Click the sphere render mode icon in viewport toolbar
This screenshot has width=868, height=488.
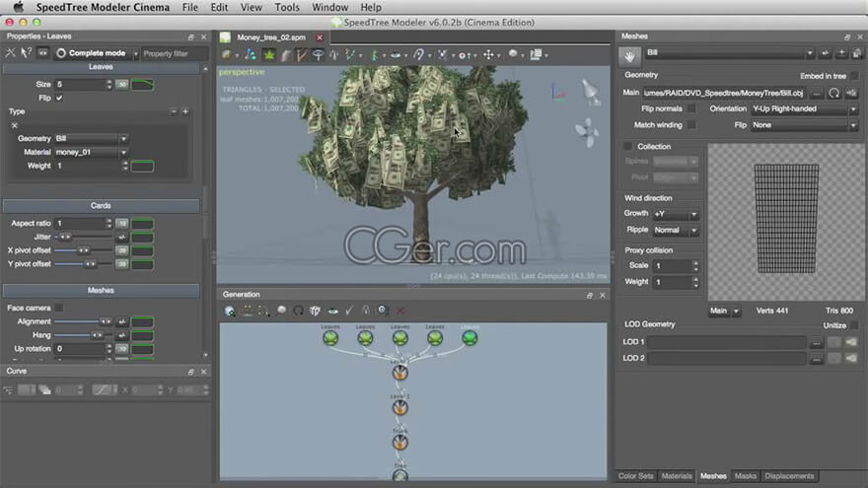(513, 54)
